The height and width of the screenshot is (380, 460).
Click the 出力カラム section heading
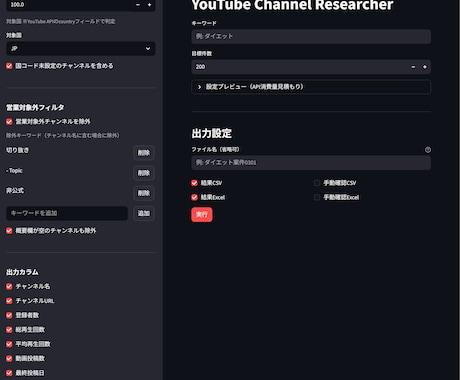pyautogui.click(x=22, y=272)
